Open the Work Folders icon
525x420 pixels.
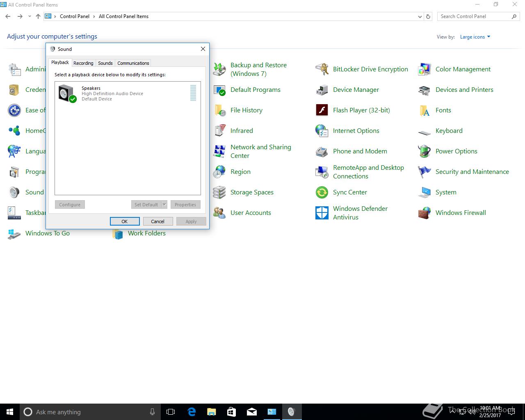pyautogui.click(x=118, y=233)
